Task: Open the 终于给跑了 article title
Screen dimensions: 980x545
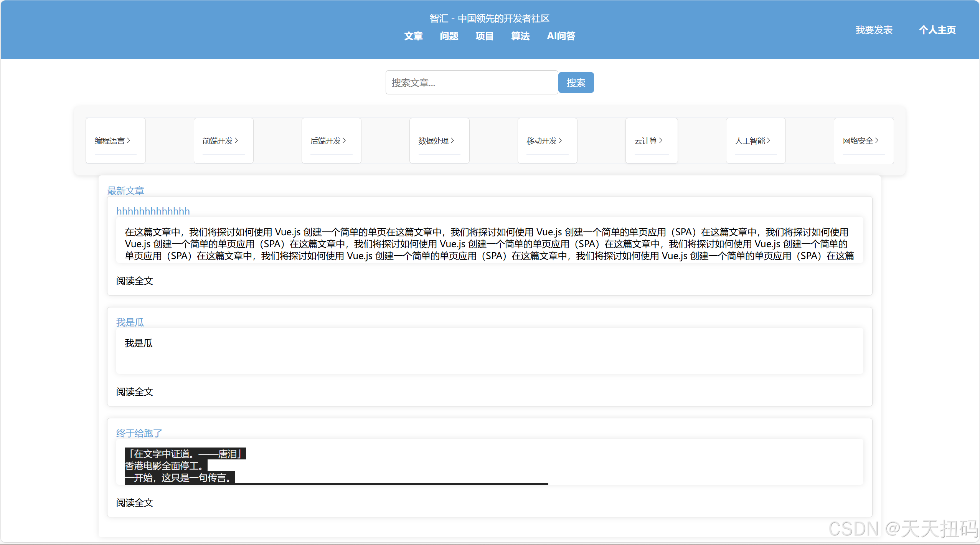Action: coord(139,433)
